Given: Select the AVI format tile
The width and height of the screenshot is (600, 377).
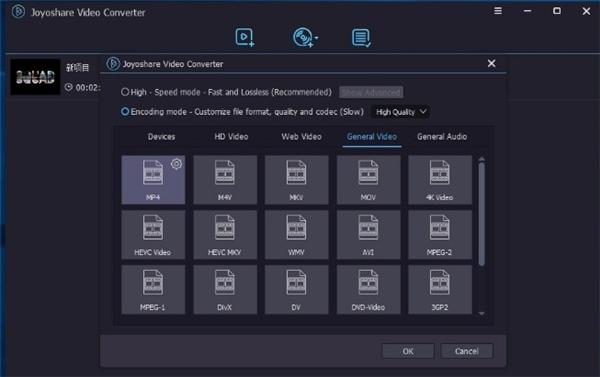Looking at the screenshot, I should click(368, 235).
